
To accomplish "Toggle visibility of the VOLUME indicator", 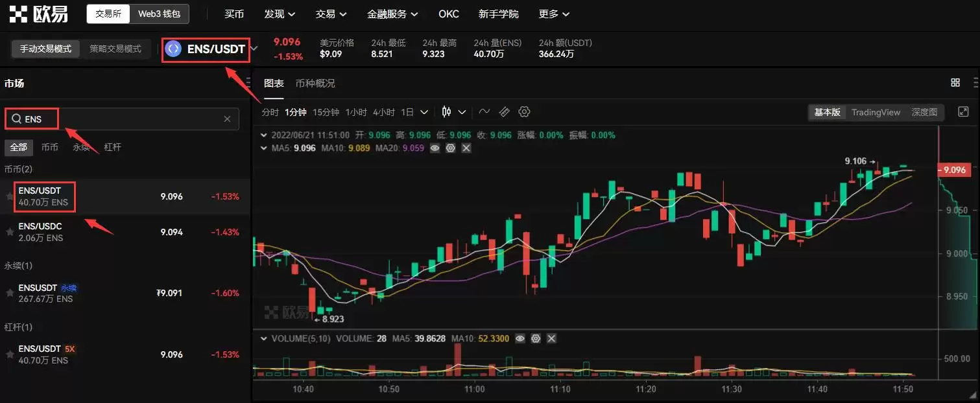I will pos(520,338).
